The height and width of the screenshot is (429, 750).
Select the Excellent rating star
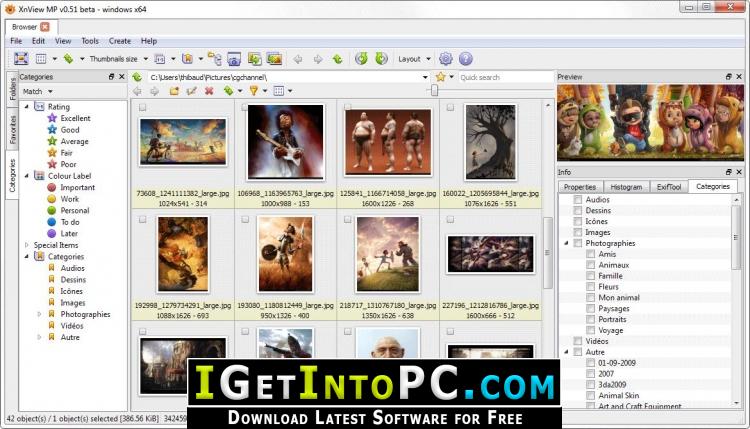(52, 118)
